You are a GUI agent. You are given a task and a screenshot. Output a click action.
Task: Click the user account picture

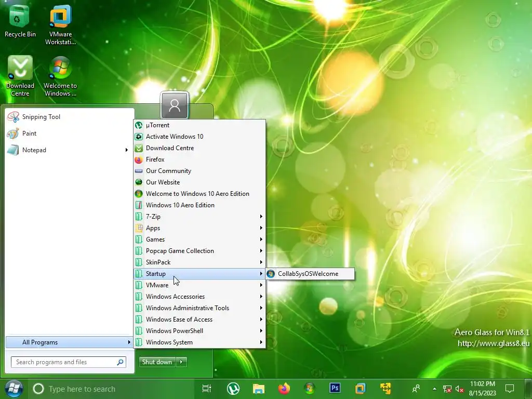(x=175, y=105)
